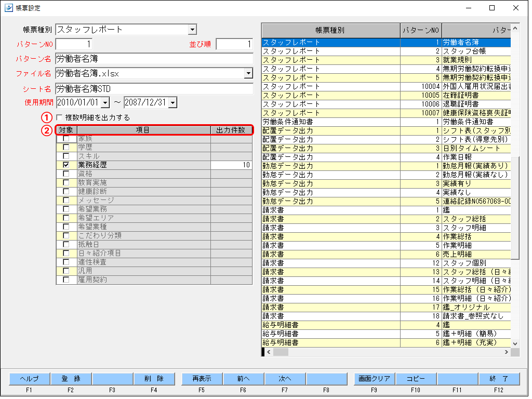The width and height of the screenshot is (532, 399).
Task: Click the 次へ (F7) button
Action: [x=285, y=379]
